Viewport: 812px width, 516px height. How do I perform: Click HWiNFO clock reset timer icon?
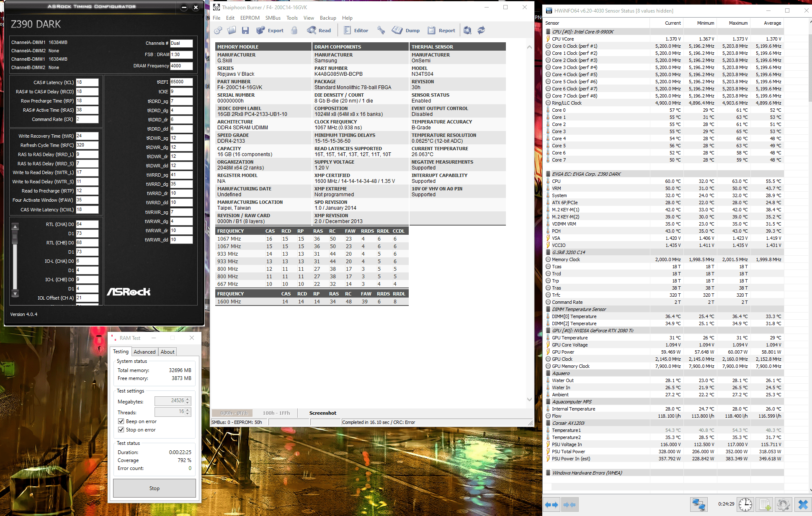(745, 505)
